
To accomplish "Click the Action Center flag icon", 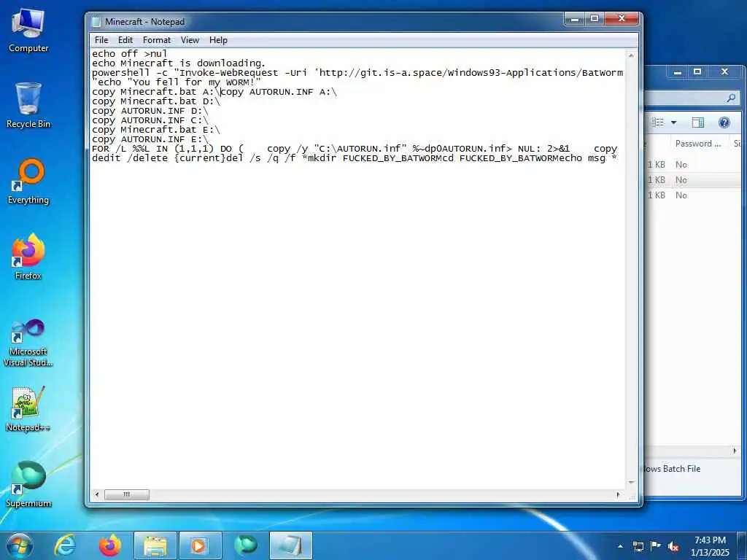I will click(x=656, y=546).
